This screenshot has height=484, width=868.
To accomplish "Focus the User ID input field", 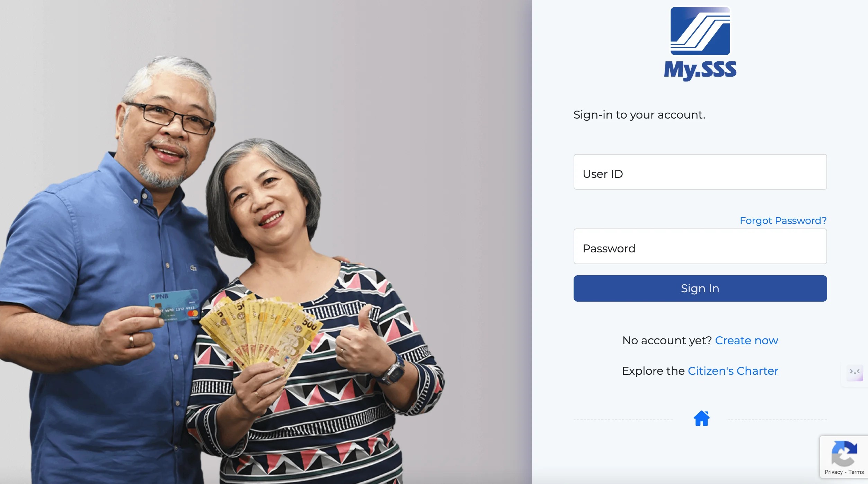I will pos(700,172).
